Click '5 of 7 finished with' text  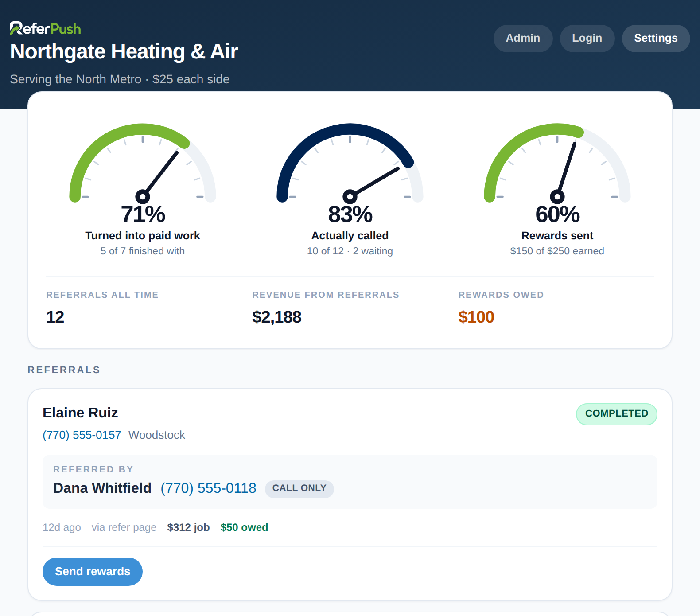(x=143, y=251)
